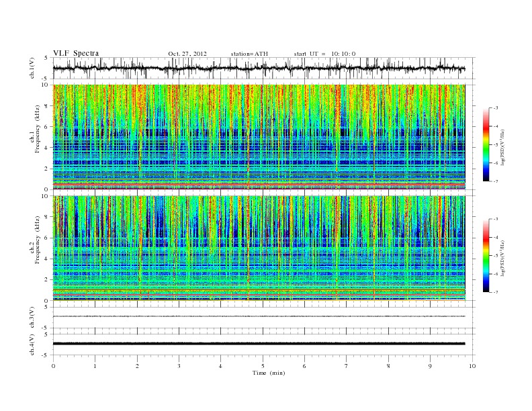Click the "Time (min)" axis label
The width and height of the screenshot is (532, 411).
pyautogui.click(x=269, y=373)
